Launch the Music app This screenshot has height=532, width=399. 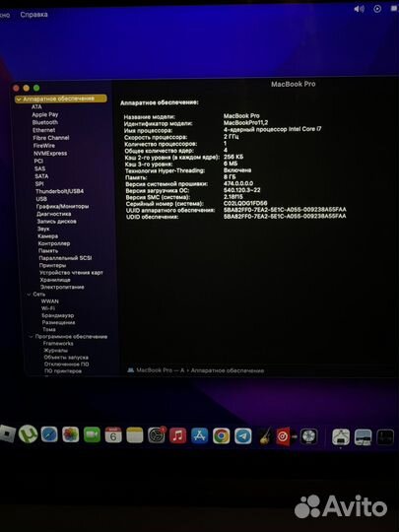177,435
